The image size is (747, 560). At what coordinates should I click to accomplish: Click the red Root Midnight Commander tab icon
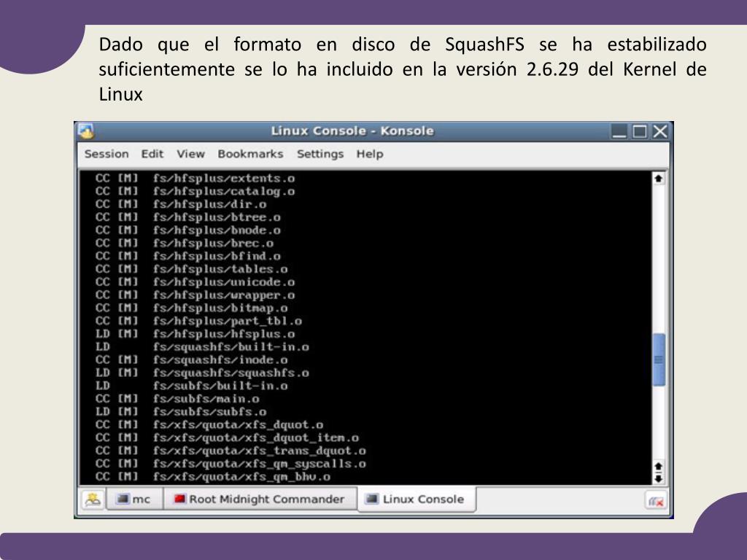(179, 499)
